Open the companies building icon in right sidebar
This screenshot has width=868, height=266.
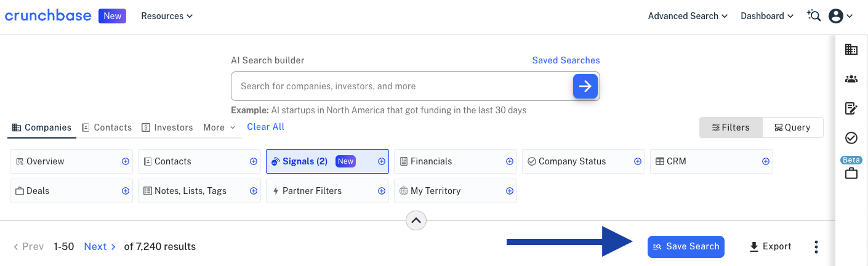[x=851, y=49]
